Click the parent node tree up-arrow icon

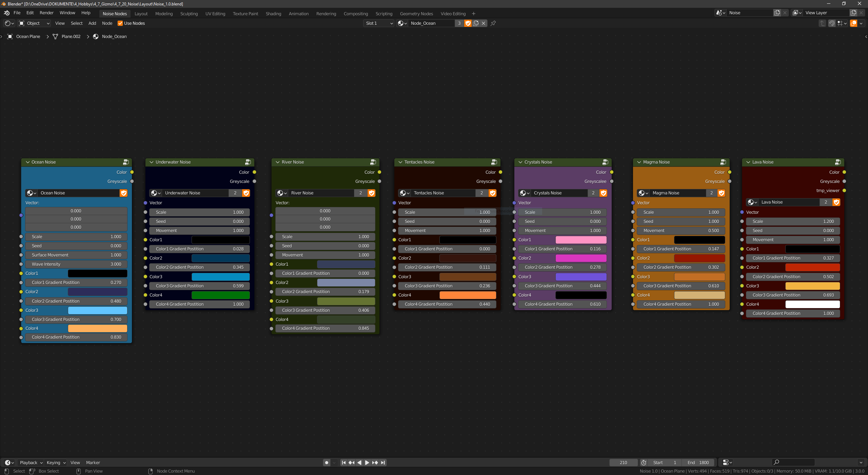point(823,23)
